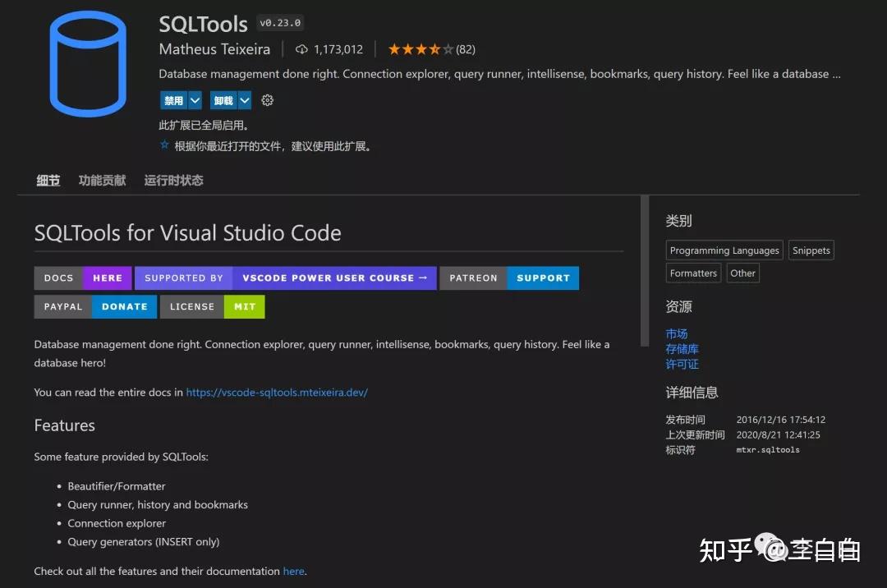The height and width of the screenshot is (588, 887).
Task: Select the Programming Languages category tag
Action: (724, 250)
